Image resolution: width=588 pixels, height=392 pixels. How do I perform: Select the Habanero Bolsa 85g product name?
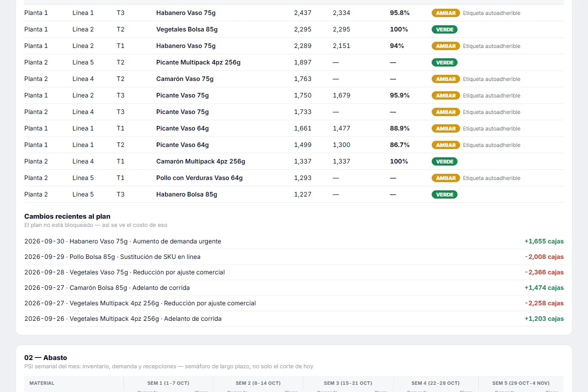coord(187,194)
